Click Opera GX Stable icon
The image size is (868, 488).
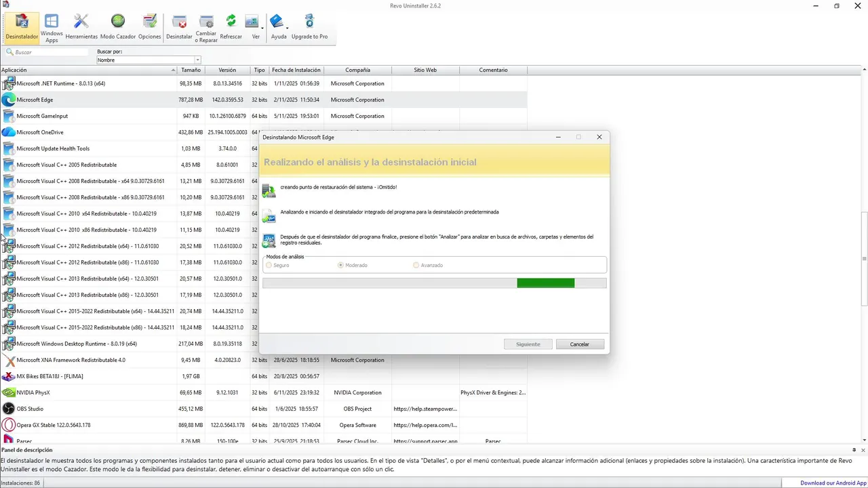pyautogui.click(x=8, y=425)
